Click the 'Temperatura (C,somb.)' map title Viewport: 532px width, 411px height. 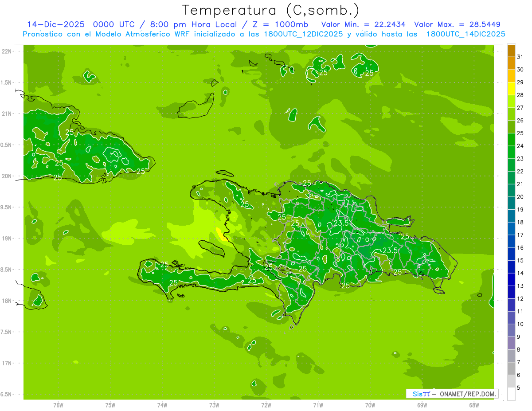271,10
